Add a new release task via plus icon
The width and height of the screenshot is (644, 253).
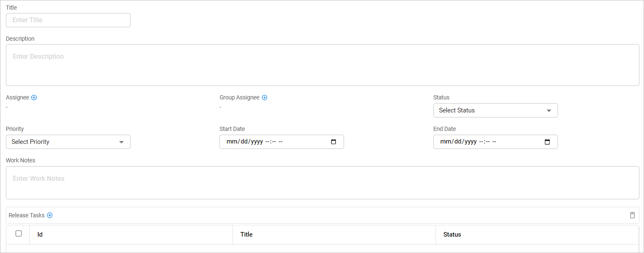[x=50, y=215]
